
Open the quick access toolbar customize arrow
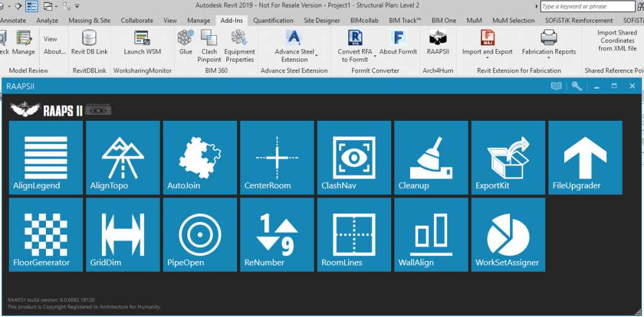pos(77,6)
